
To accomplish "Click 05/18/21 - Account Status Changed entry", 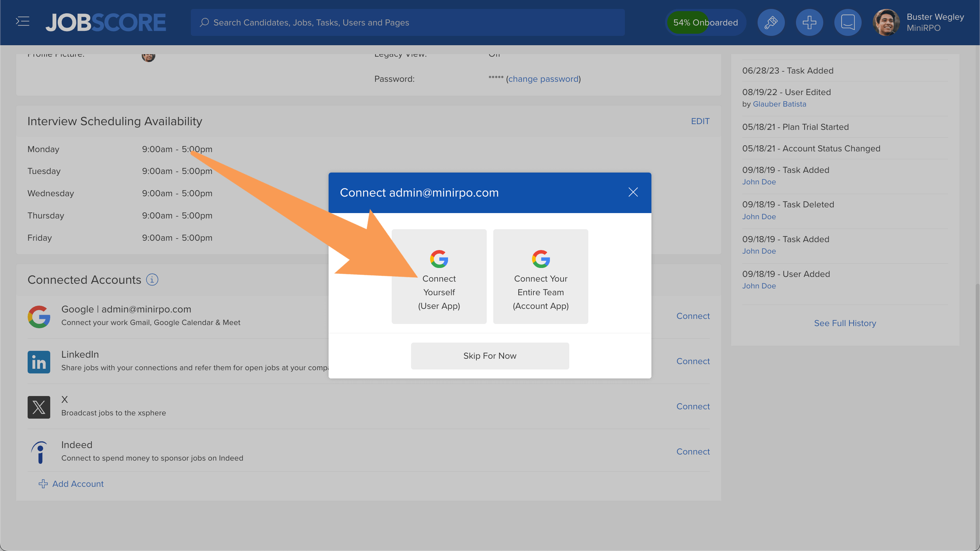I will (811, 149).
